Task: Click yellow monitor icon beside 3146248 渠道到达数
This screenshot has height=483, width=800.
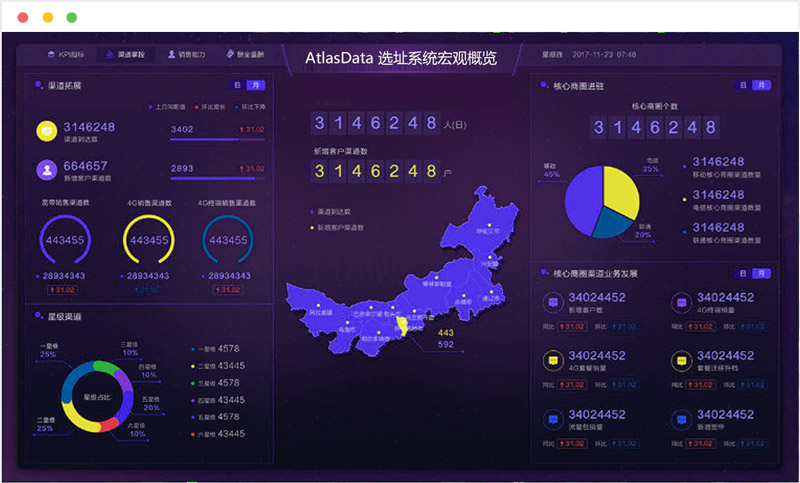Action: [x=46, y=131]
